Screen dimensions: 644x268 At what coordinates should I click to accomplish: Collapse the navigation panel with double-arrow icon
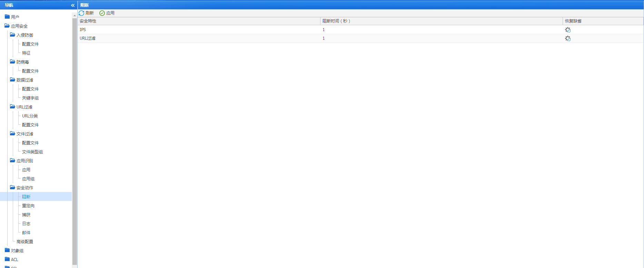[x=73, y=5]
